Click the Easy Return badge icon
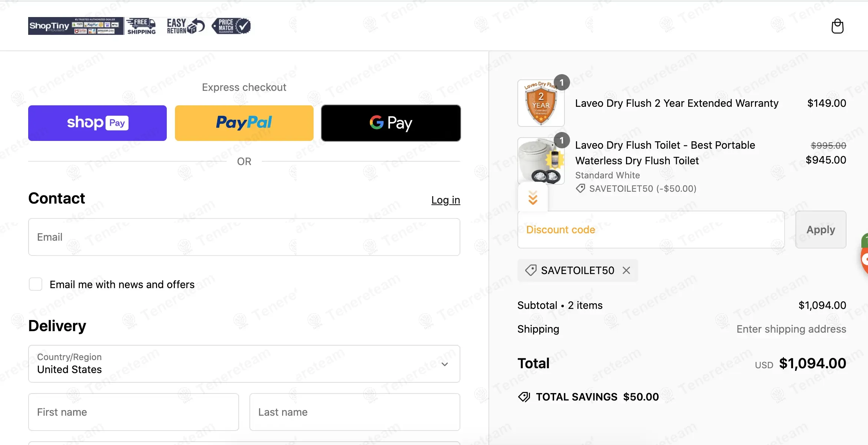The width and height of the screenshot is (868, 445). click(x=185, y=26)
